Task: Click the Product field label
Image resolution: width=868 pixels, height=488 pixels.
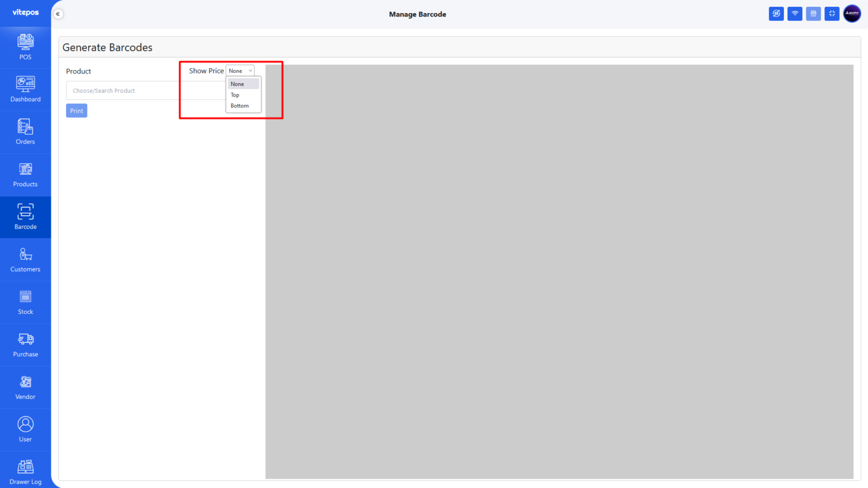Action: coord(79,71)
